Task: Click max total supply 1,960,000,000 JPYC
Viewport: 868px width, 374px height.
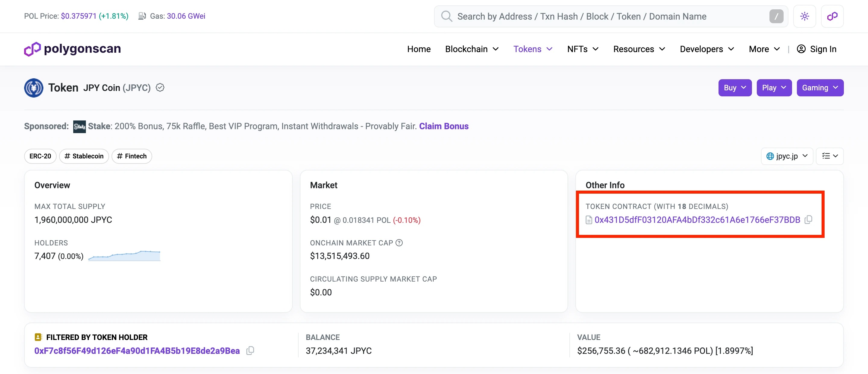Action: click(x=73, y=220)
